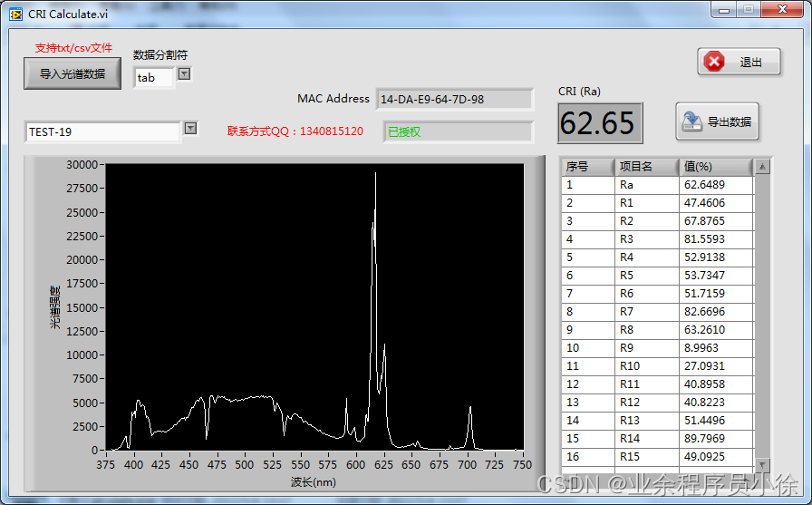The width and height of the screenshot is (812, 505).
Task: Click the 支持txt/csv文件 red hint text
Action: point(73,48)
